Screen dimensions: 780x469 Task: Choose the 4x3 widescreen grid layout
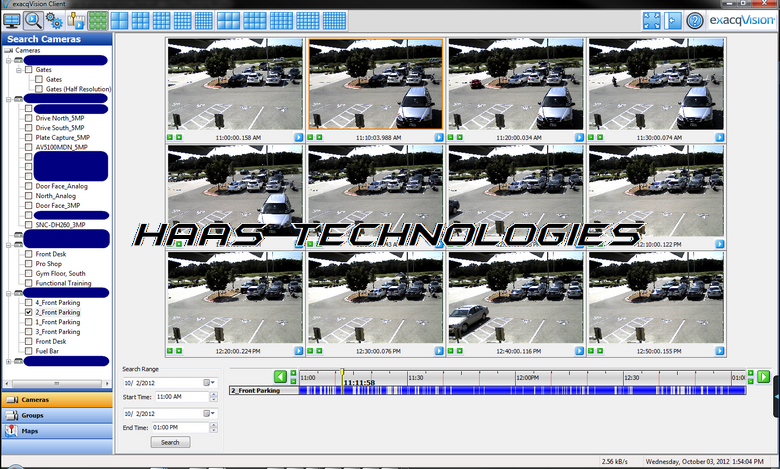(255, 21)
